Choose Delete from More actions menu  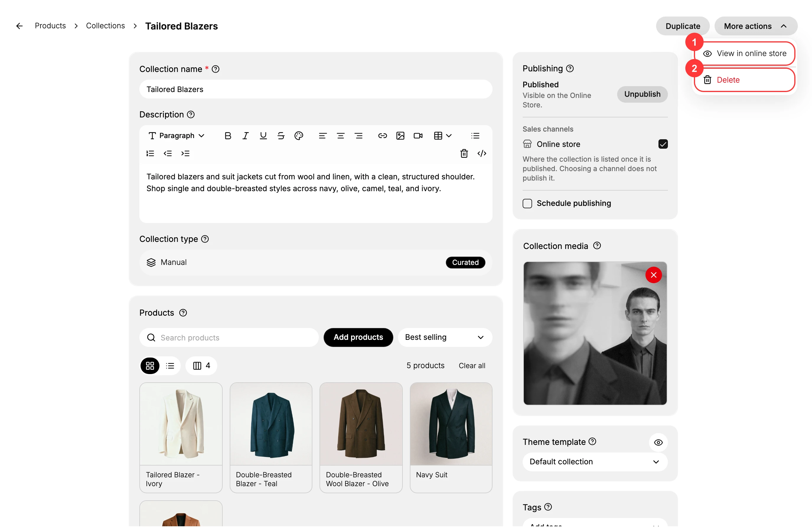coord(745,80)
